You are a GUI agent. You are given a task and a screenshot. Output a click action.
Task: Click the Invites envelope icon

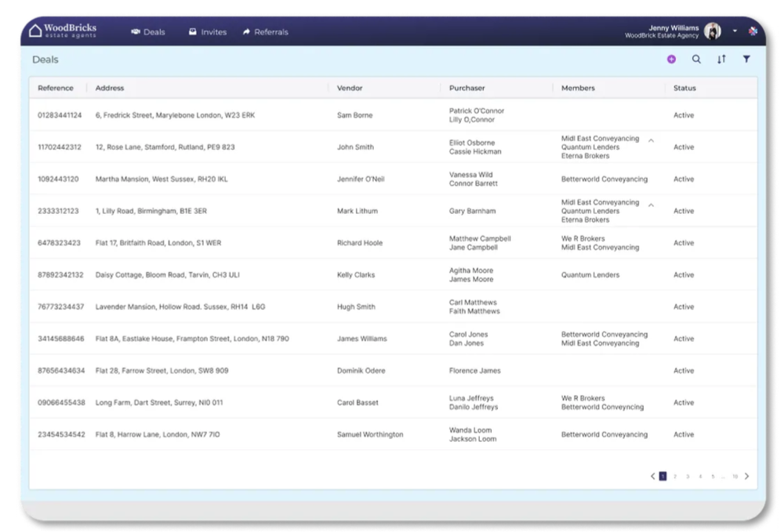pos(191,31)
